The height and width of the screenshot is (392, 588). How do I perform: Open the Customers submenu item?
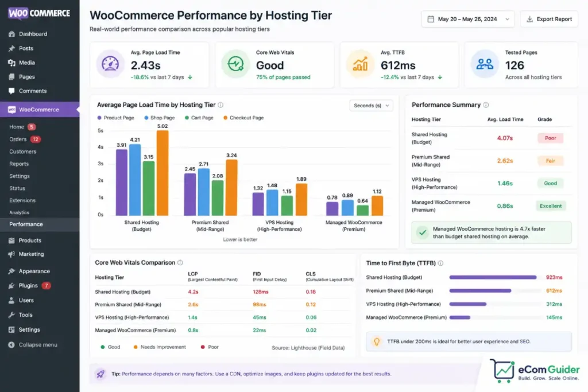pyautogui.click(x=23, y=152)
